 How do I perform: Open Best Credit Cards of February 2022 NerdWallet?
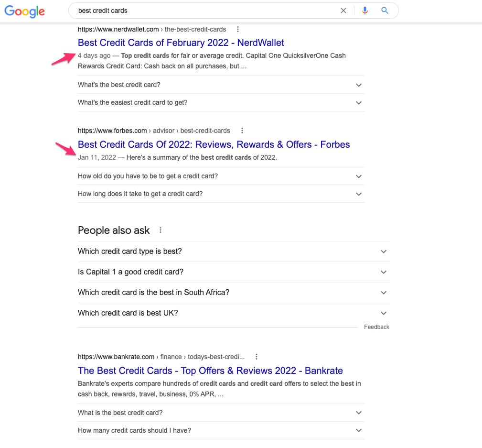pyautogui.click(x=181, y=43)
